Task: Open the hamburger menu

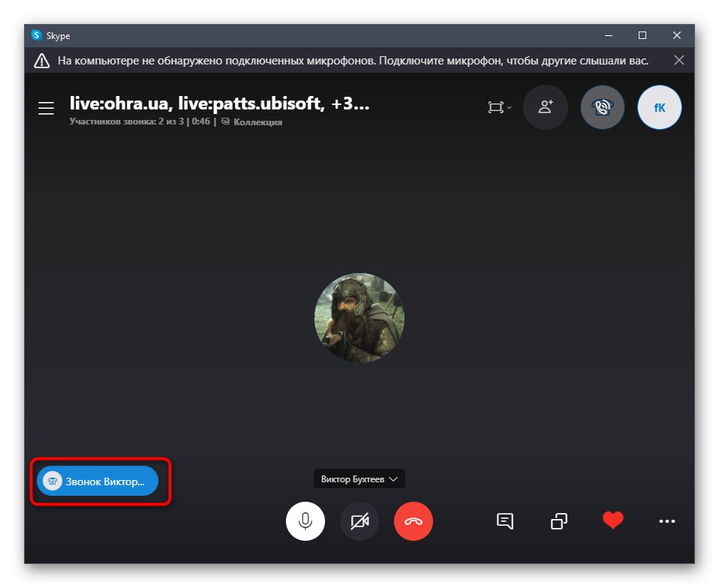Action: [46, 108]
